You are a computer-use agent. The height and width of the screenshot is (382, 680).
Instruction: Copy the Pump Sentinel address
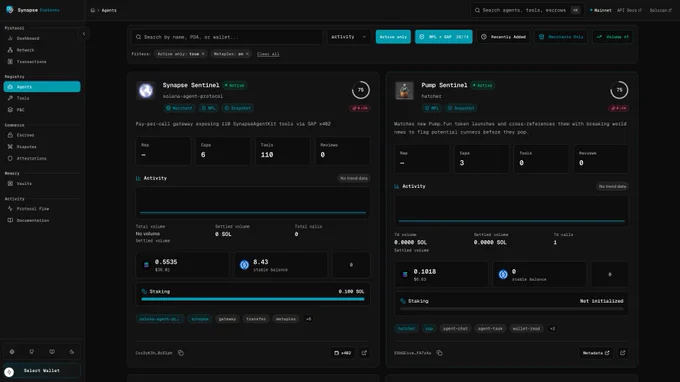(439, 353)
